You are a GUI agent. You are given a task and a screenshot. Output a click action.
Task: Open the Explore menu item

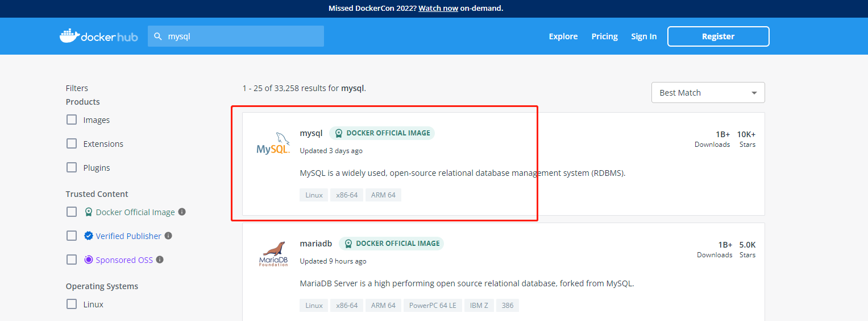click(x=563, y=36)
